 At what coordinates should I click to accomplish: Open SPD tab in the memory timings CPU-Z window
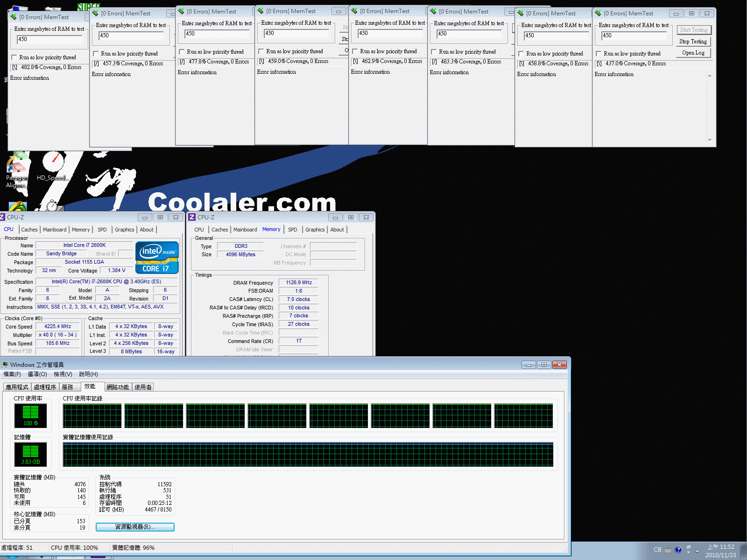(x=293, y=230)
